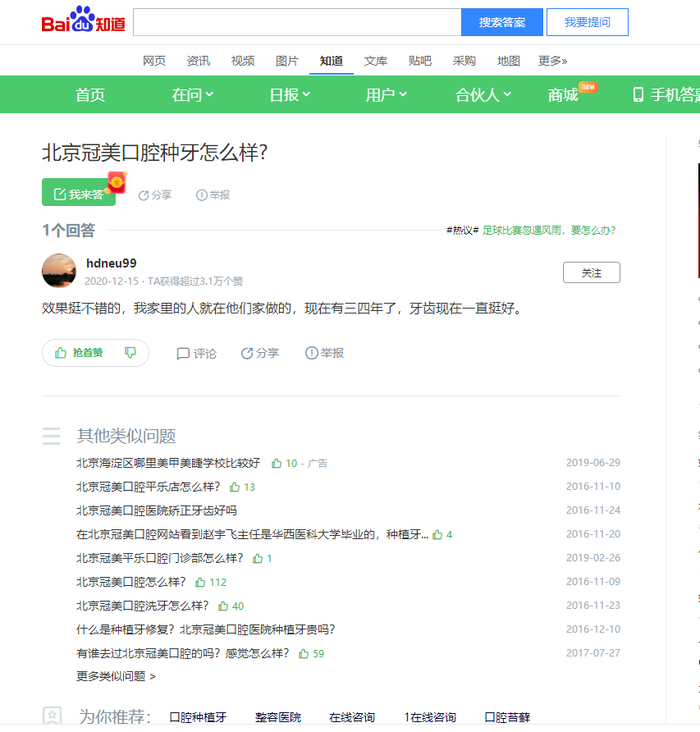Open 商城 in the green navigation bar
This screenshot has height=732, width=700.
[x=563, y=94]
